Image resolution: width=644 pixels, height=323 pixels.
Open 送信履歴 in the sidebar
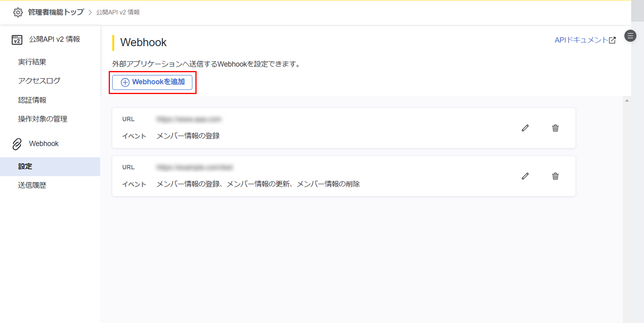(x=32, y=185)
